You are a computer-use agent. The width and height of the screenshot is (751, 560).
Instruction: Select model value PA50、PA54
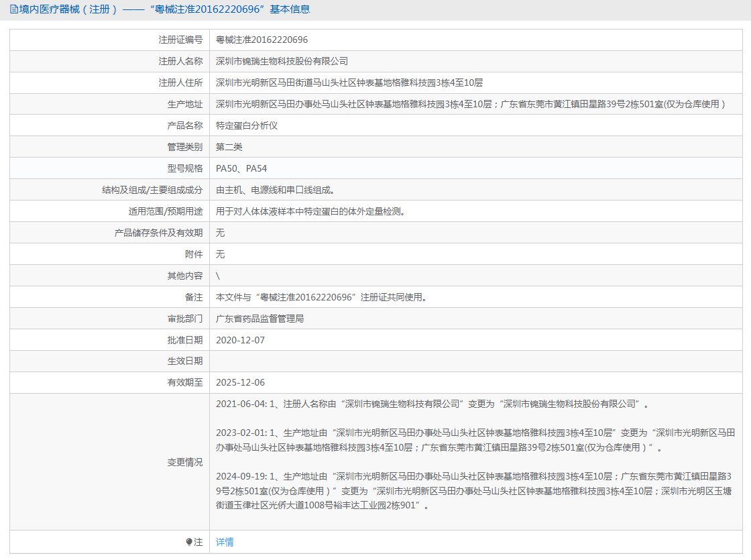tap(241, 168)
